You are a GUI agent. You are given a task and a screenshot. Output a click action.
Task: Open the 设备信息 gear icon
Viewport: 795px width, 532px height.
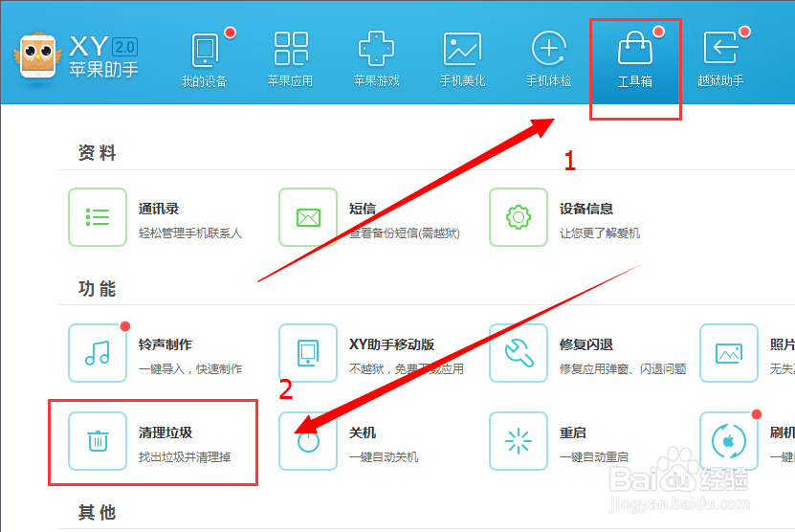(519, 217)
